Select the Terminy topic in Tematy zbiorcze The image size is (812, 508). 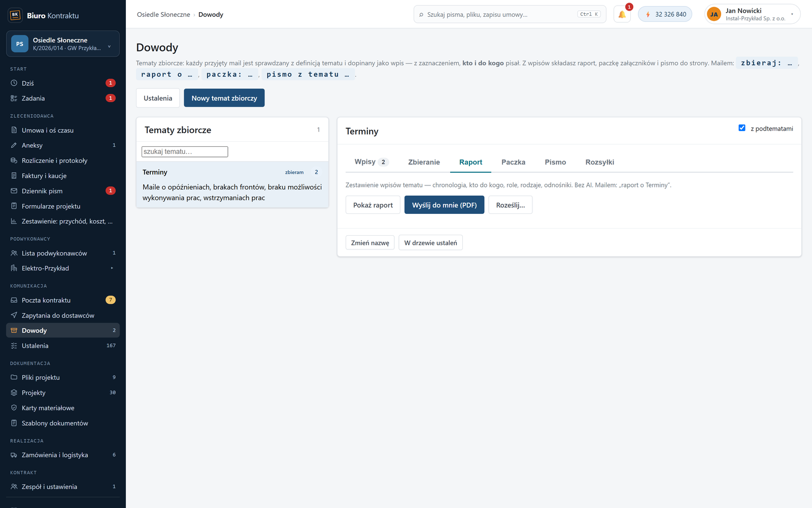pyautogui.click(x=232, y=184)
